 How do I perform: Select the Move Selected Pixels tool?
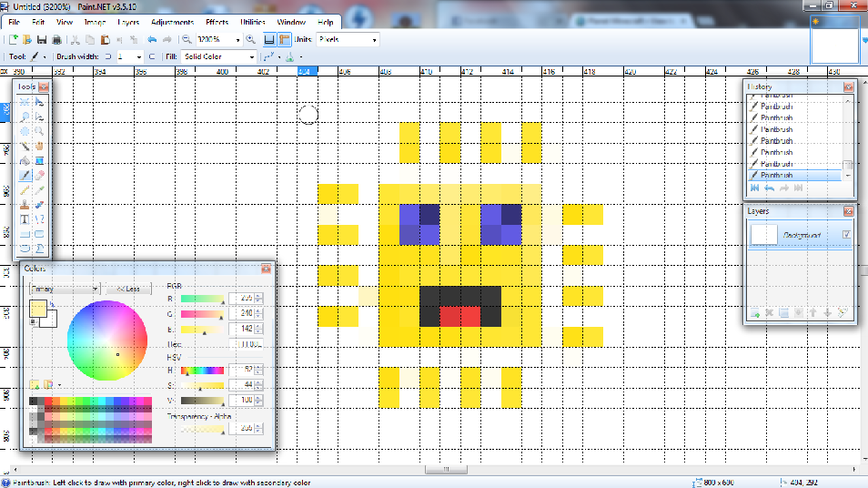tap(39, 102)
